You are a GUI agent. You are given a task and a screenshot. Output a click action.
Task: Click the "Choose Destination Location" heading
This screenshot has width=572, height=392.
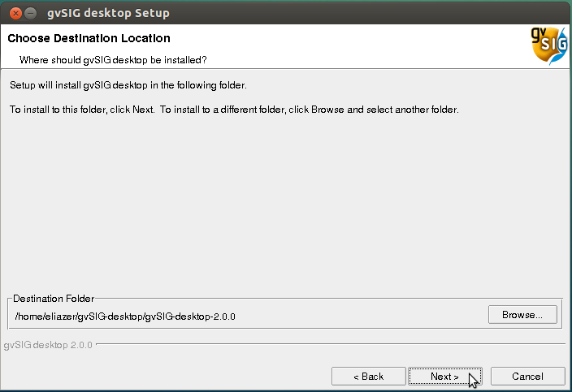coord(89,38)
